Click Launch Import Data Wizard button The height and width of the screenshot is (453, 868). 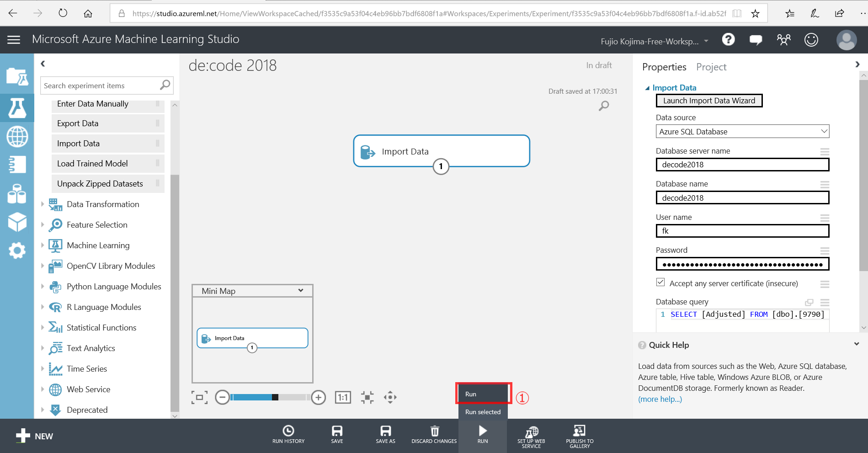709,101
